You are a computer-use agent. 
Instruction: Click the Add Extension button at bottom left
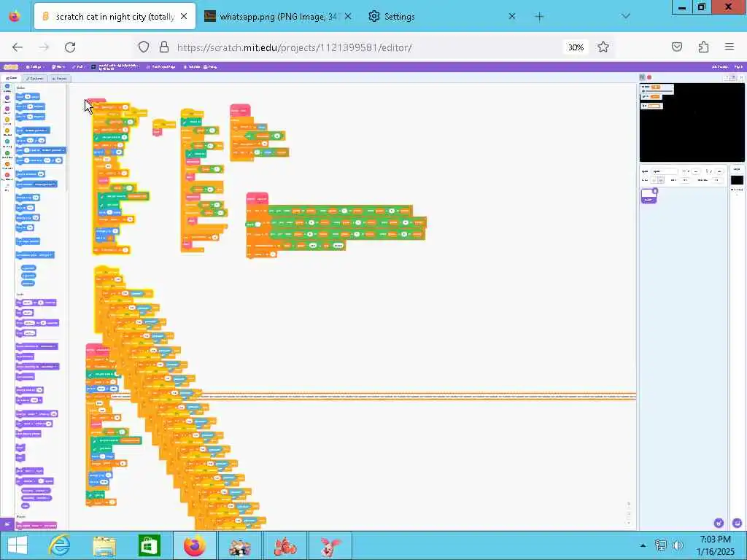[7, 524]
